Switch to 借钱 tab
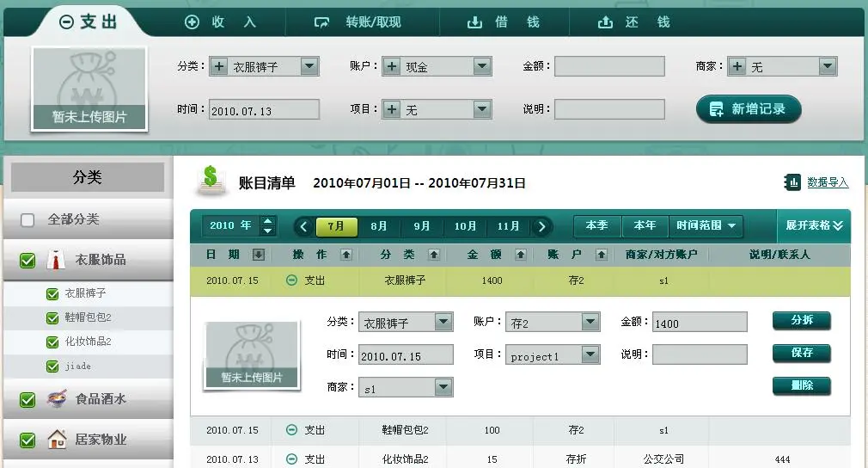Screen dimensions: 868x468 [504, 22]
